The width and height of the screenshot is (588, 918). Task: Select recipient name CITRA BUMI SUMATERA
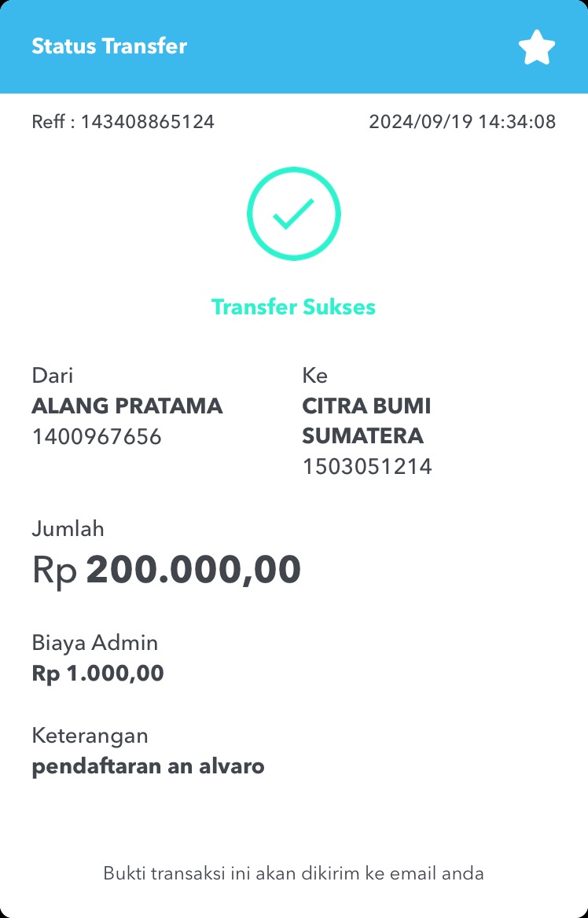pyautogui.click(x=366, y=421)
